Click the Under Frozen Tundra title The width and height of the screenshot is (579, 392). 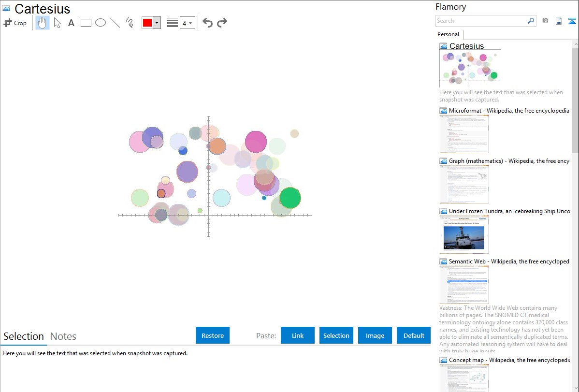[509, 211]
